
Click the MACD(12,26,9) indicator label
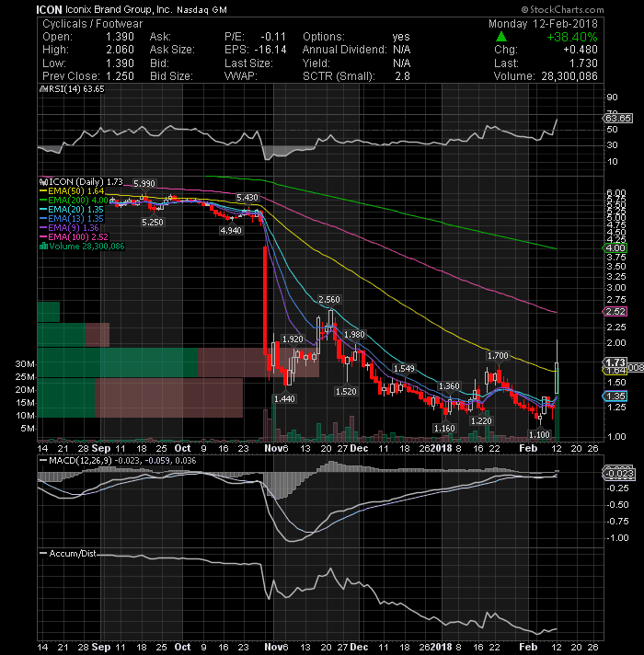point(118,460)
